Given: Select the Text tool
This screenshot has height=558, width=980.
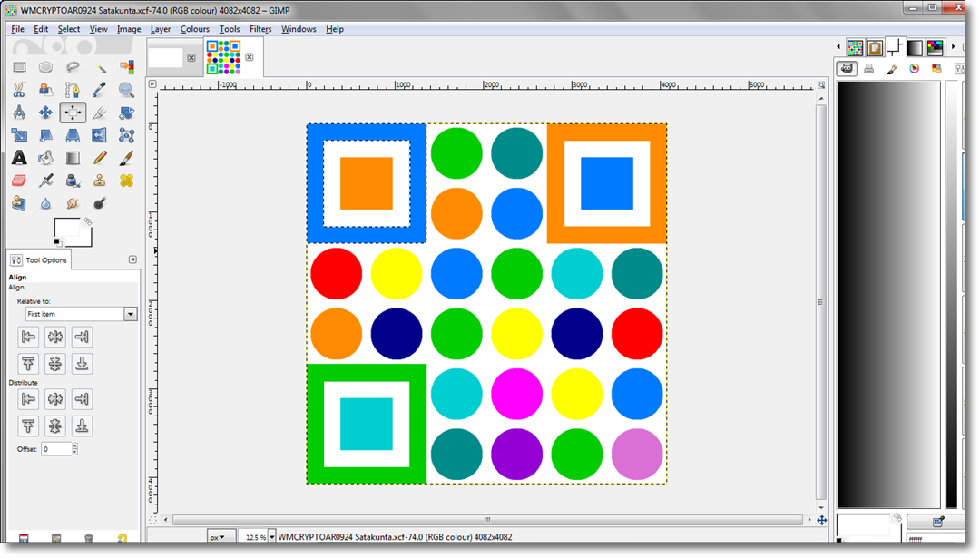Looking at the screenshot, I should point(19,158).
